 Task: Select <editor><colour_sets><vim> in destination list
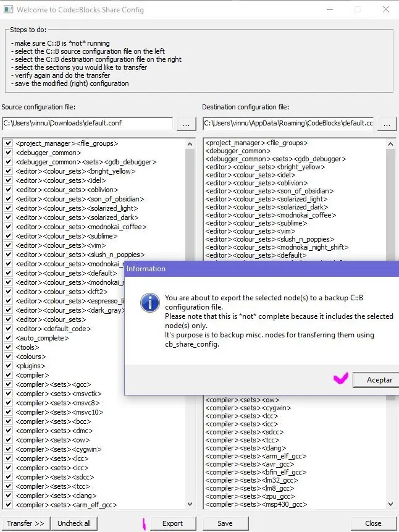250,231
